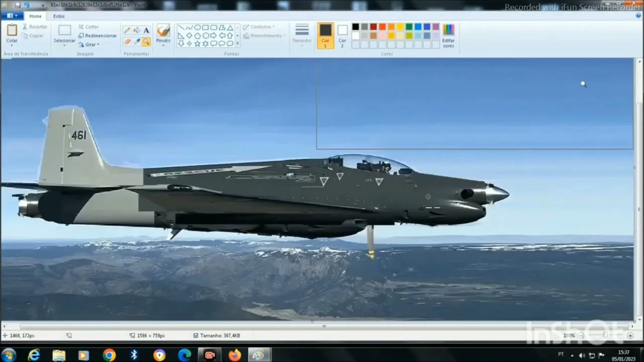Open Firefox from the taskbar
The width and height of the screenshot is (644, 362).
click(234, 355)
